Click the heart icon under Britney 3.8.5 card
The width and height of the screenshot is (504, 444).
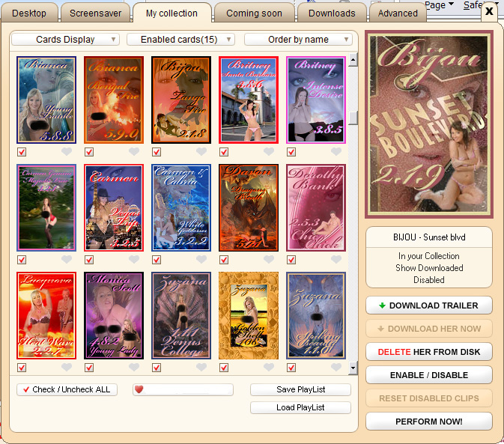point(336,152)
